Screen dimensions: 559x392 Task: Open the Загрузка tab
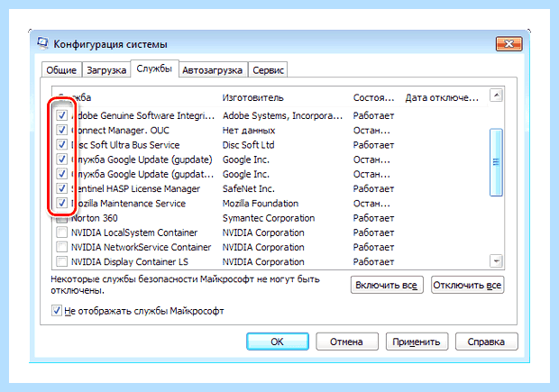[106, 70]
